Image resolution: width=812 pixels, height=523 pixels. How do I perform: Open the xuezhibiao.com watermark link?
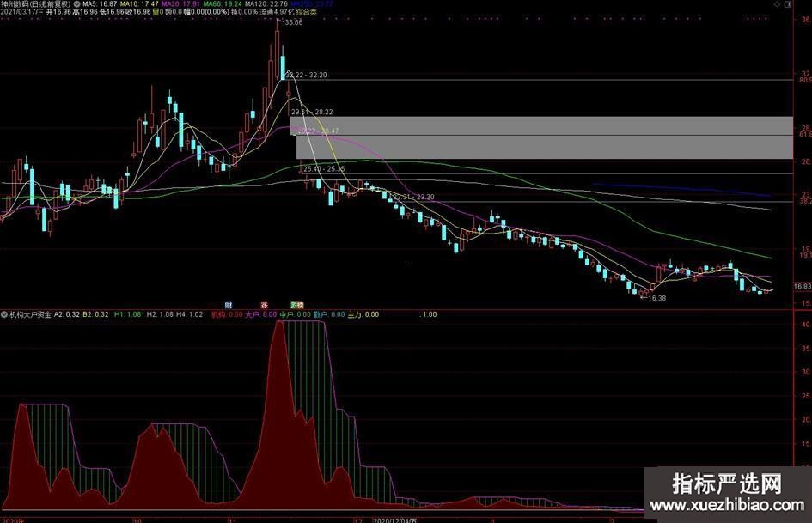[727, 507]
